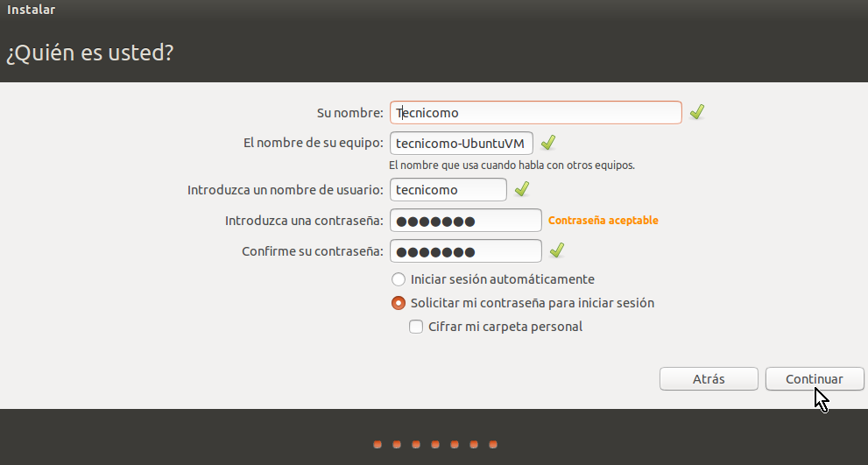Image resolution: width=868 pixels, height=465 pixels.
Task: Focus the Su nombre field containing Tecnicomo
Action: tap(535, 112)
